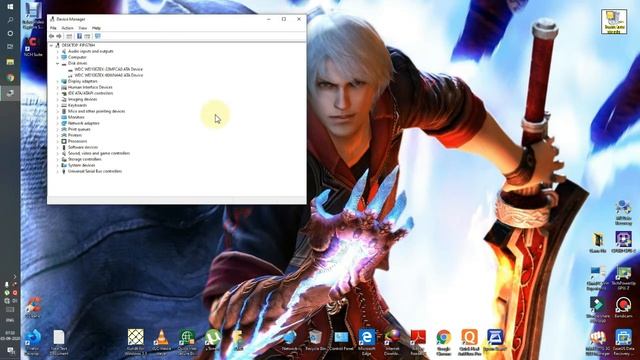640x360 pixels.
Task: Select Software devices
Action: [83, 147]
